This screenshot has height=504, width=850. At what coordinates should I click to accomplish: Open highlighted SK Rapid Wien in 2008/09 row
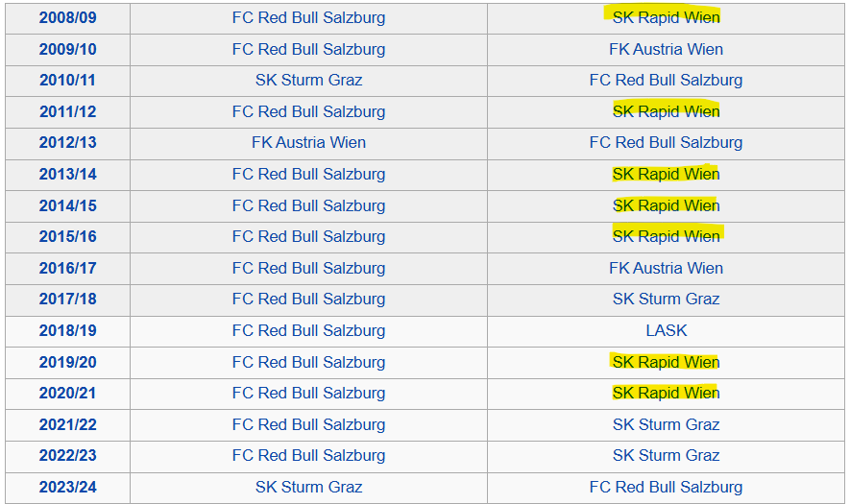point(666,17)
